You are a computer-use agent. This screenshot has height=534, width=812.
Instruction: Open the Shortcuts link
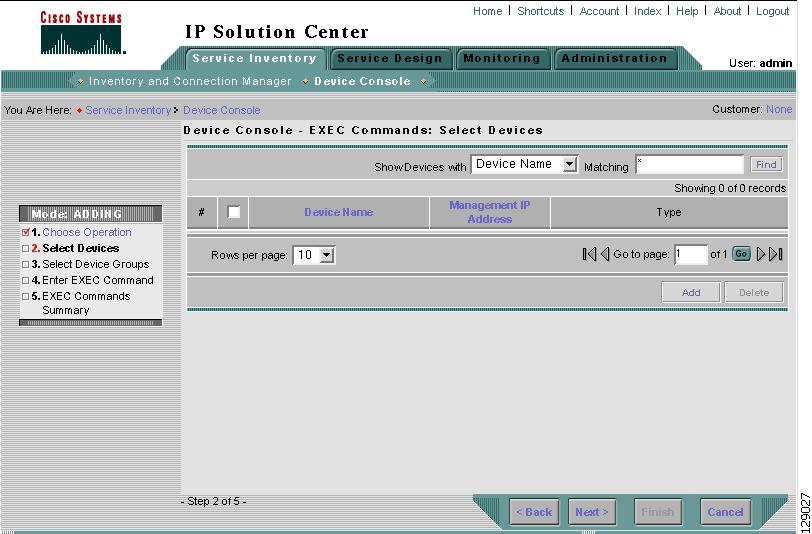541,11
